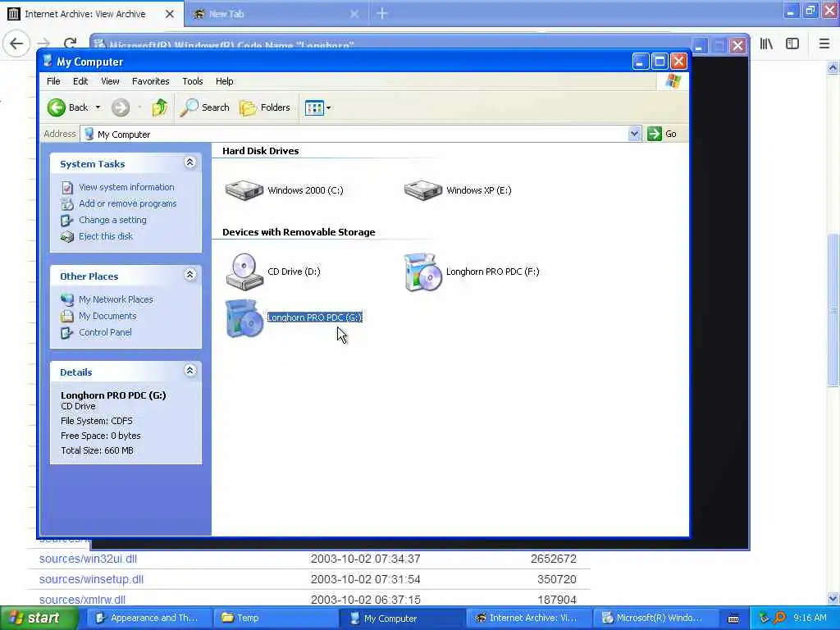Toggle the browser sidebar icon
This screenshot has height=630, width=840.
(x=792, y=44)
